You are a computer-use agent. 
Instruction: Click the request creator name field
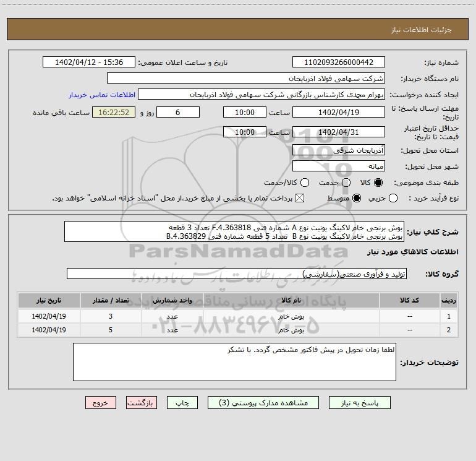click(261, 95)
